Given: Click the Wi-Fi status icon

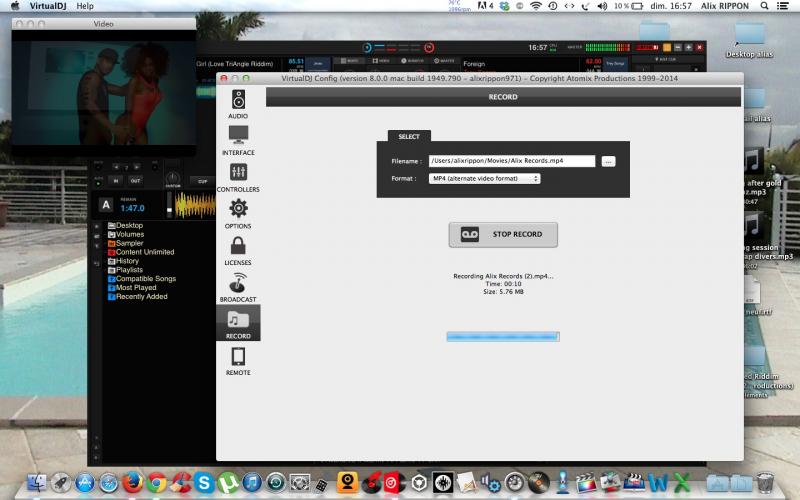Looking at the screenshot, I should pyautogui.click(x=536, y=6).
